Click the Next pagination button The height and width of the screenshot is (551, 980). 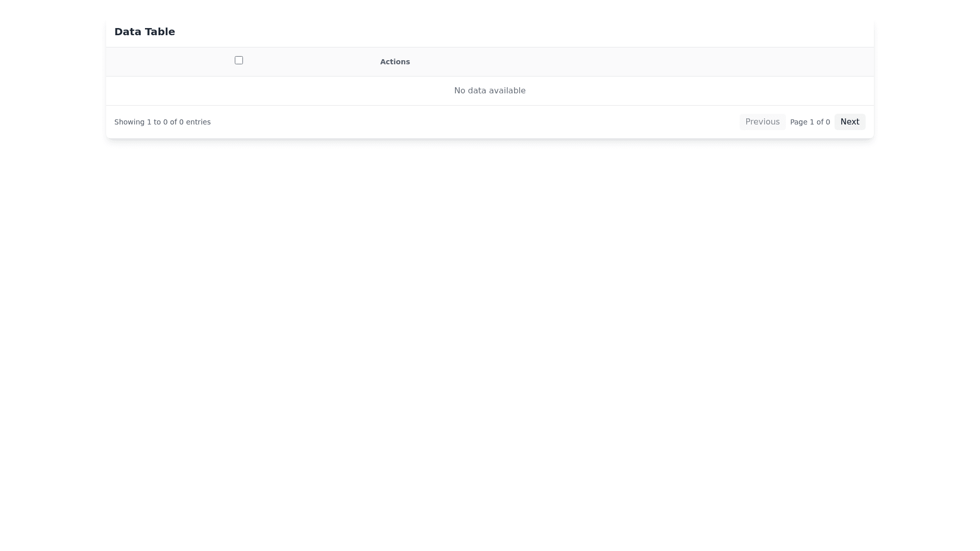pyautogui.click(x=849, y=121)
